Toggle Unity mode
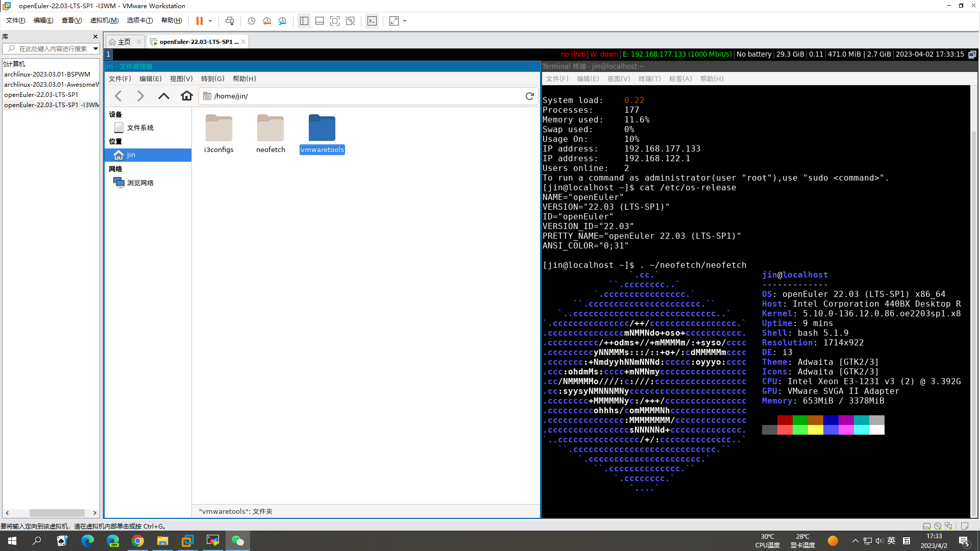Screen dimensions: 980x551 (x=350, y=21)
